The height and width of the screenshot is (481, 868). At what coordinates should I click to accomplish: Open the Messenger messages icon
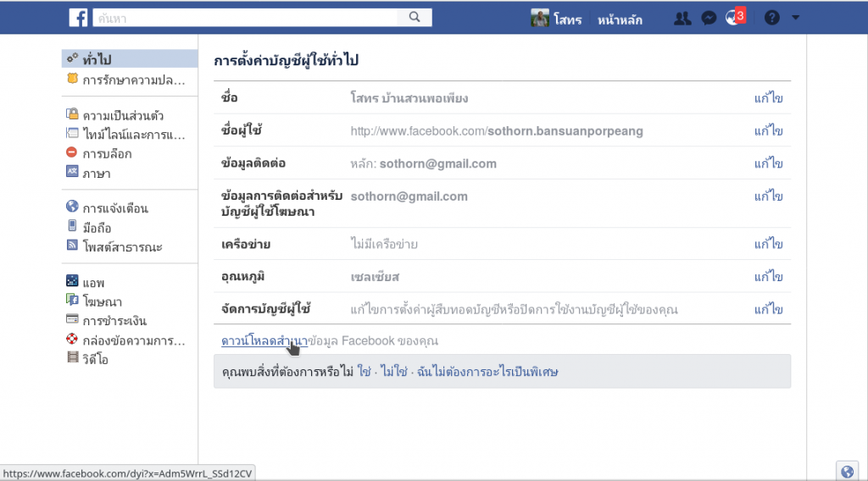pos(709,19)
